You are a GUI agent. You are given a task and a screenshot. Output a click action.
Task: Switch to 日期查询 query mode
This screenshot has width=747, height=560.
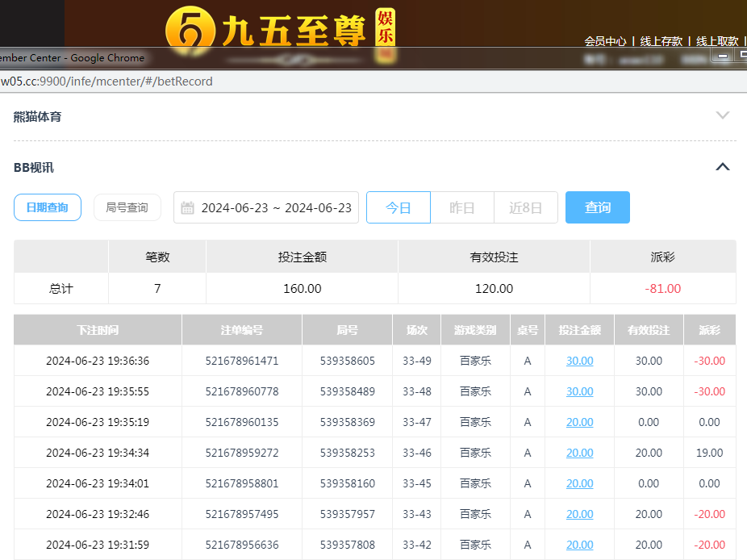point(47,207)
